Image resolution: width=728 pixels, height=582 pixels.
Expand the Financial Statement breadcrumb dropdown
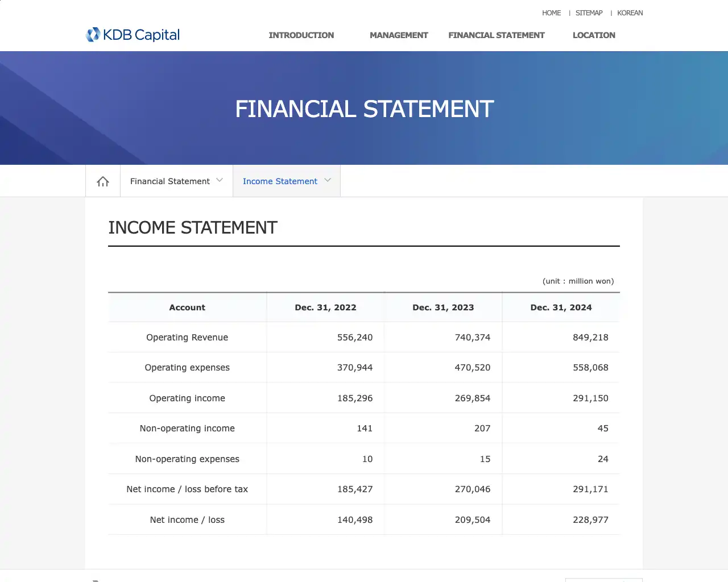pos(220,181)
